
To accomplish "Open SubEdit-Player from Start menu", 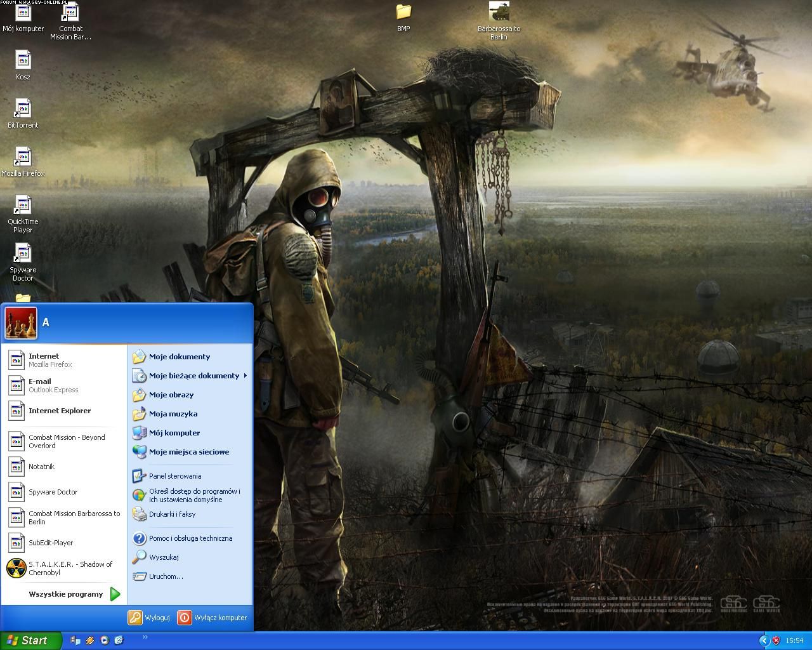I will coord(63,543).
